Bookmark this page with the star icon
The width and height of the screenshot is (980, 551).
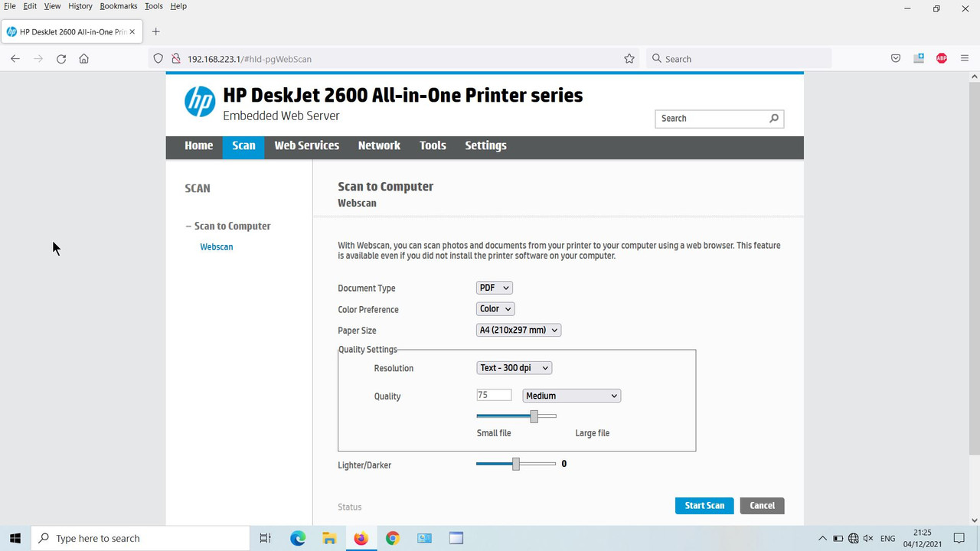pyautogui.click(x=629, y=59)
